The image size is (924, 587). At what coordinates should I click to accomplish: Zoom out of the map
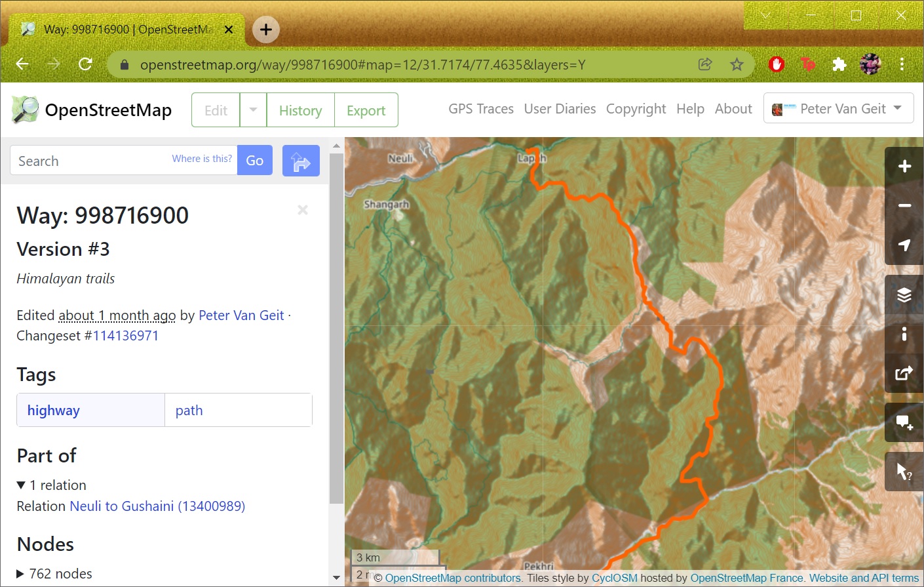pyautogui.click(x=904, y=206)
